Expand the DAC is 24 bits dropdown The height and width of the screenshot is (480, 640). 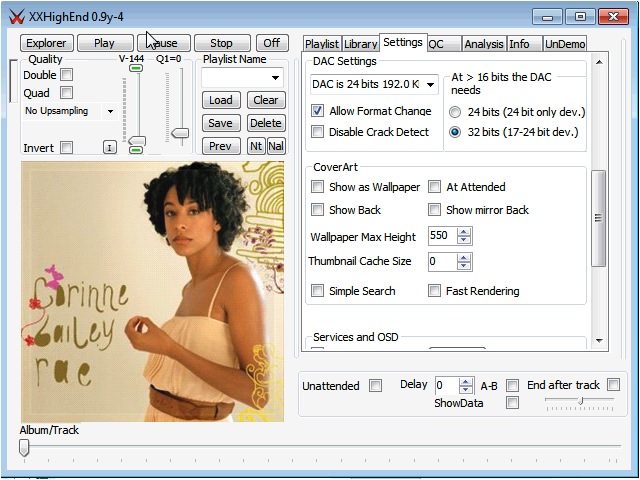coord(430,84)
